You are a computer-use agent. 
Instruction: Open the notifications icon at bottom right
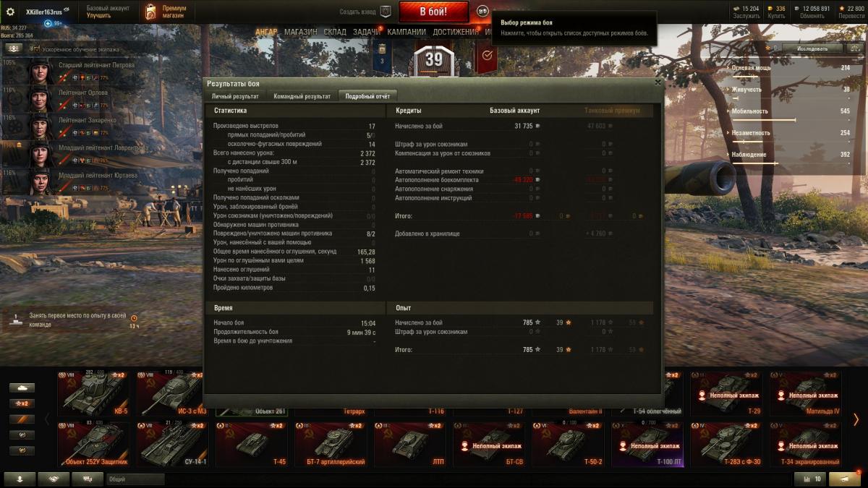pyautogui.click(x=845, y=479)
